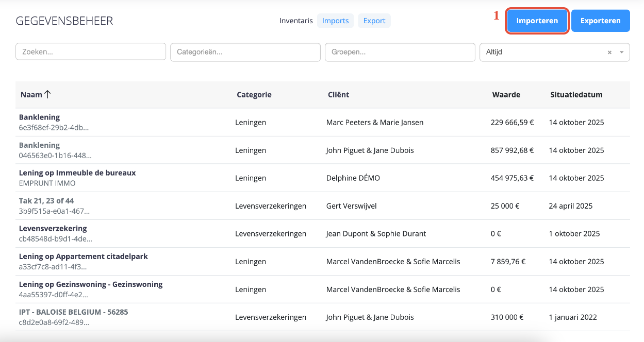Click the blue Exporteren button

600,21
